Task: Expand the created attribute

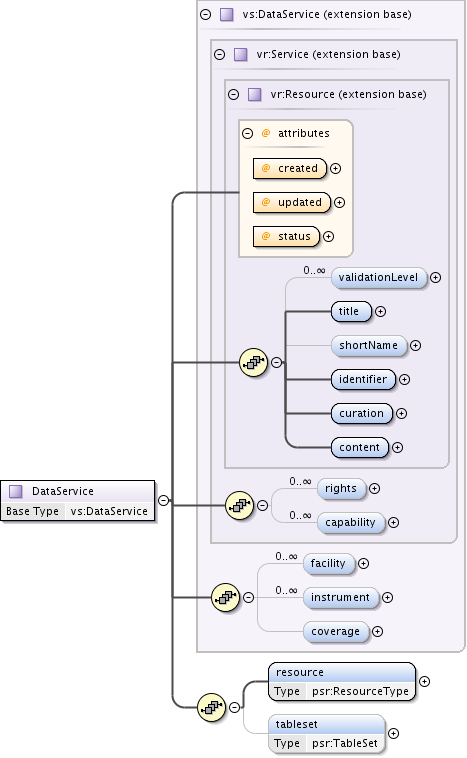Action: pyautogui.click(x=336, y=168)
